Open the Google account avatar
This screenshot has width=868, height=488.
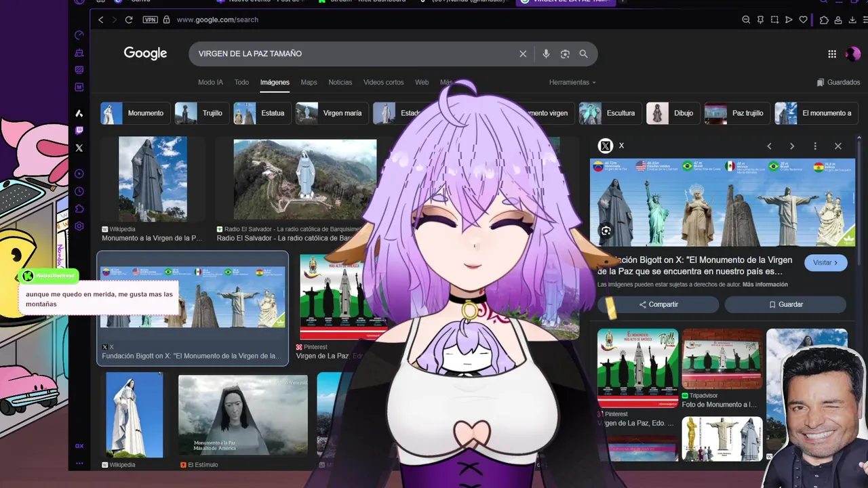click(853, 54)
